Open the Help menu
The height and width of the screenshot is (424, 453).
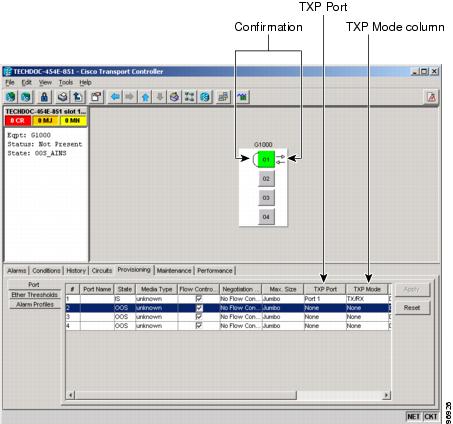85,82
